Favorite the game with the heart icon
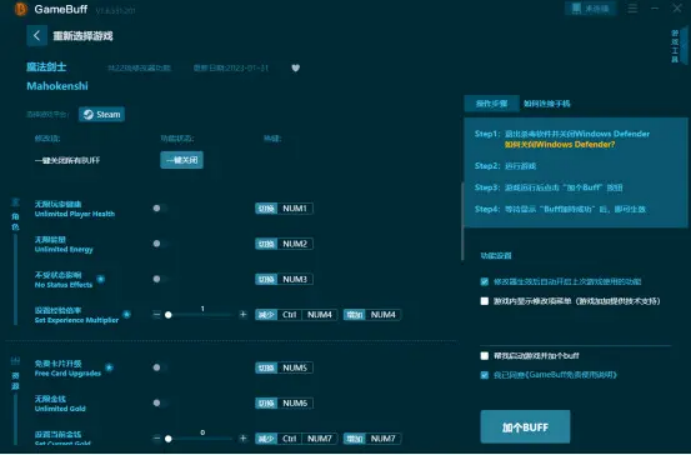This screenshot has width=692, height=455. click(296, 68)
